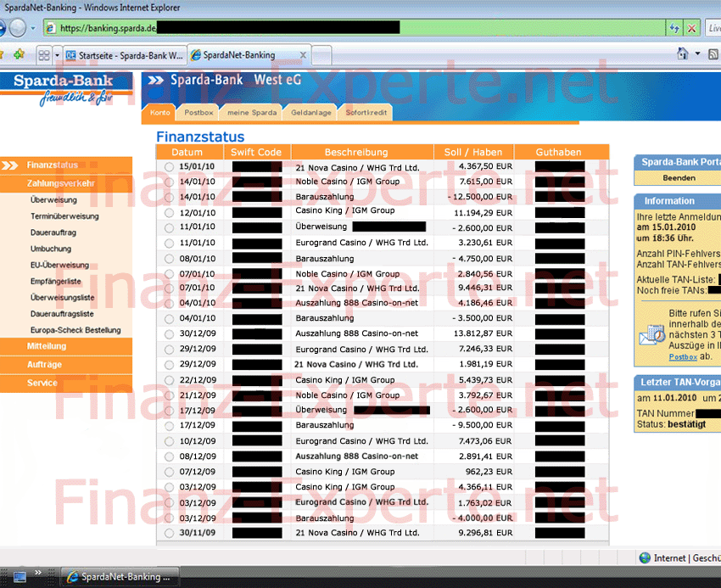This screenshot has width=721, height=588.
Task: Open a new blank tab
Action: [x=321, y=56]
